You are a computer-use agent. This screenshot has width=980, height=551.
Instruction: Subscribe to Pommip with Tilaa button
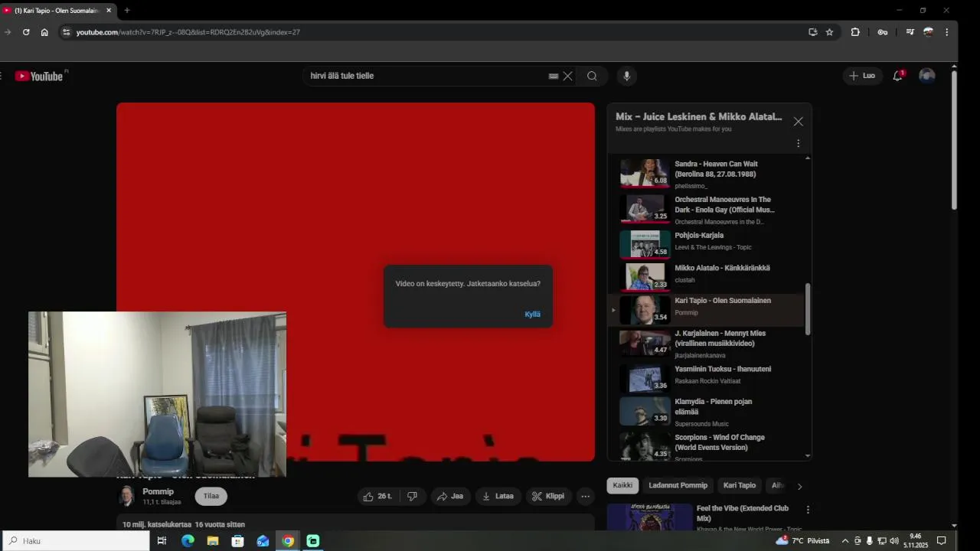tap(211, 496)
